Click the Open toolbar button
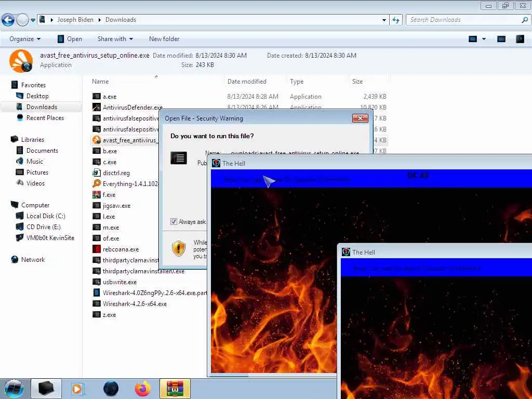Viewport: 532px width, 399px height. point(70,39)
